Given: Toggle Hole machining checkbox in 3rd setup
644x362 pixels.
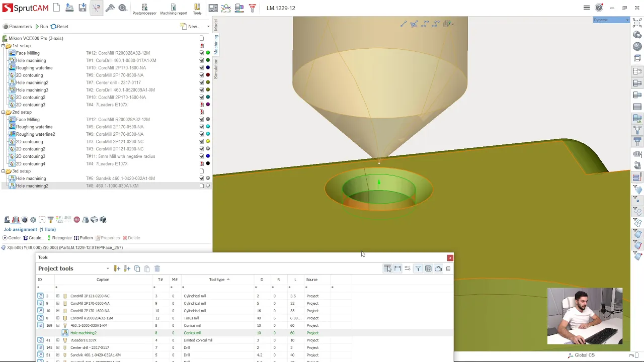Looking at the screenshot, I should pyautogui.click(x=202, y=178).
